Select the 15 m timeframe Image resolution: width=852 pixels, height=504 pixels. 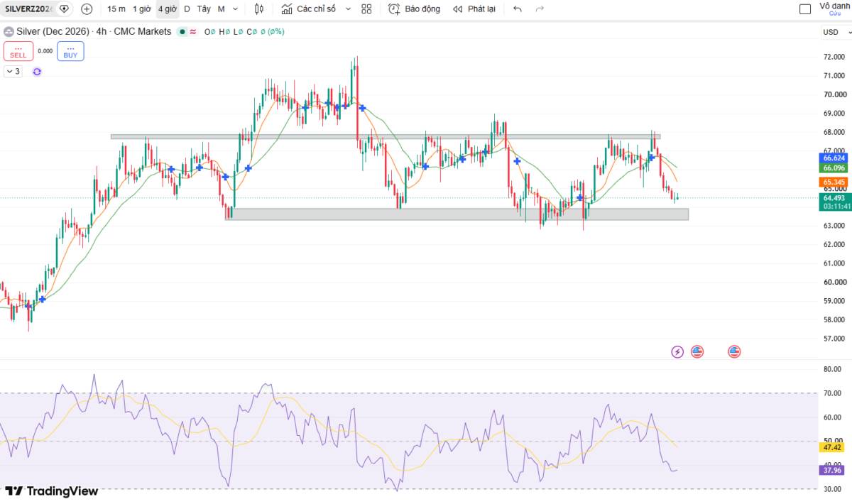(x=116, y=9)
